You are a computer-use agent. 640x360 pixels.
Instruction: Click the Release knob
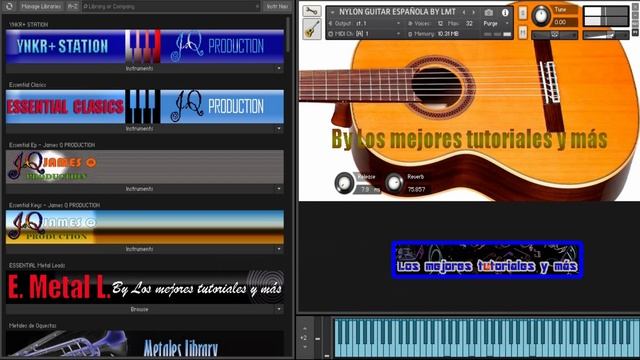tap(344, 182)
